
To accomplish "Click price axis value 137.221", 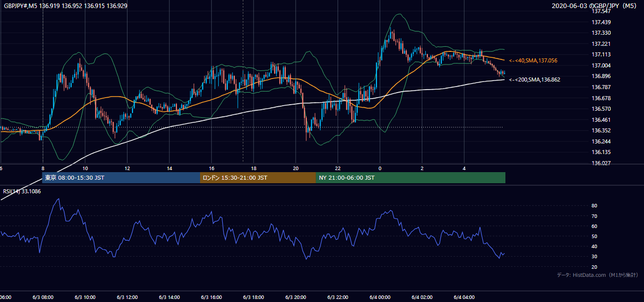I will tap(601, 44).
